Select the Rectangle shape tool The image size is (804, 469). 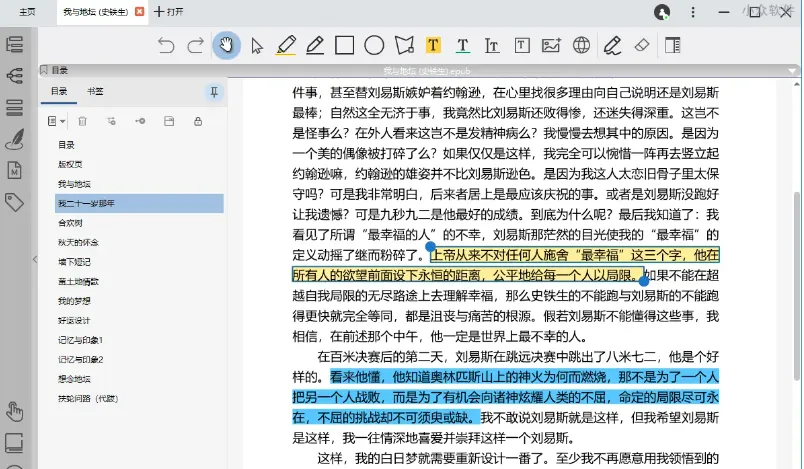(x=345, y=45)
